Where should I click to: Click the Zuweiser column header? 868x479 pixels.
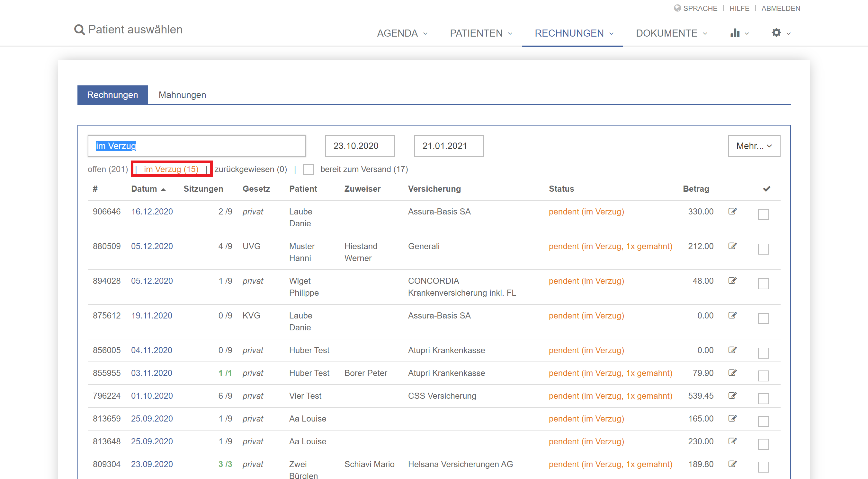pos(362,189)
